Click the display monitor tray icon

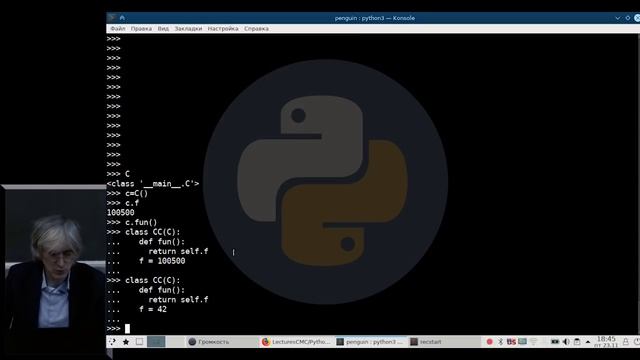click(x=522, y=341)
